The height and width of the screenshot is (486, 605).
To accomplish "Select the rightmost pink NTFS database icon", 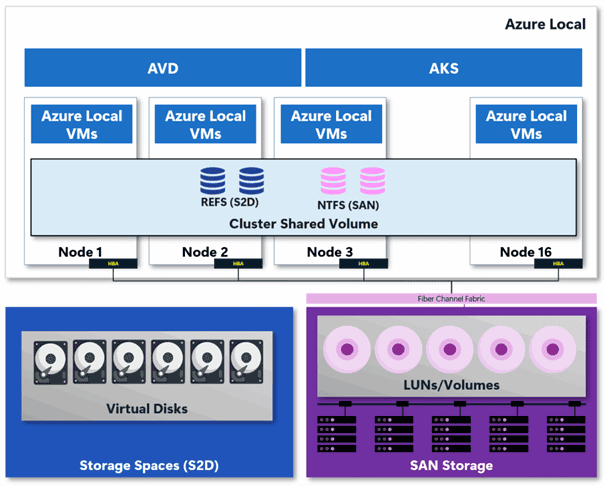I will (x=372, y=180).
